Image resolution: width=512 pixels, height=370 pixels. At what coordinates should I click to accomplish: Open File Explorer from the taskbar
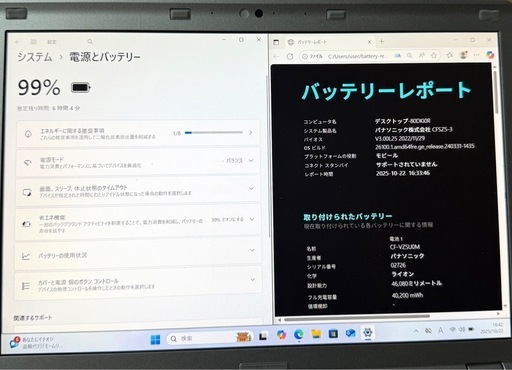[316, 334]
